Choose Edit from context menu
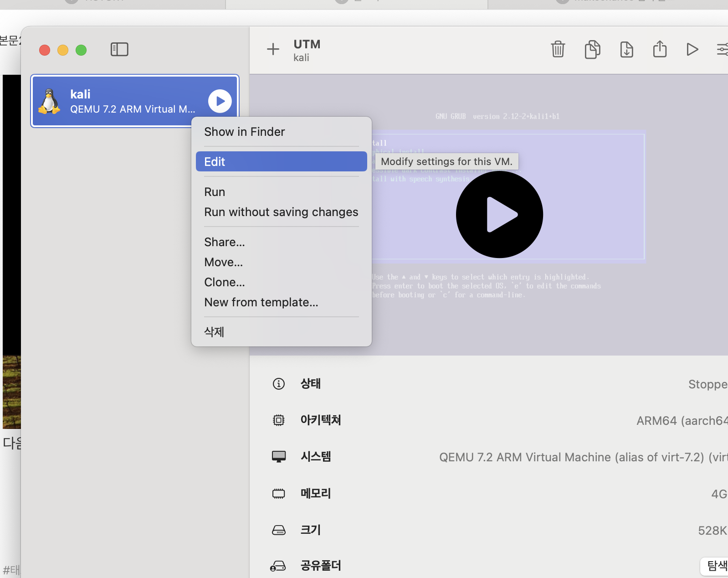Viewport: 728px width, 578px height. click(x=281, y=161)
